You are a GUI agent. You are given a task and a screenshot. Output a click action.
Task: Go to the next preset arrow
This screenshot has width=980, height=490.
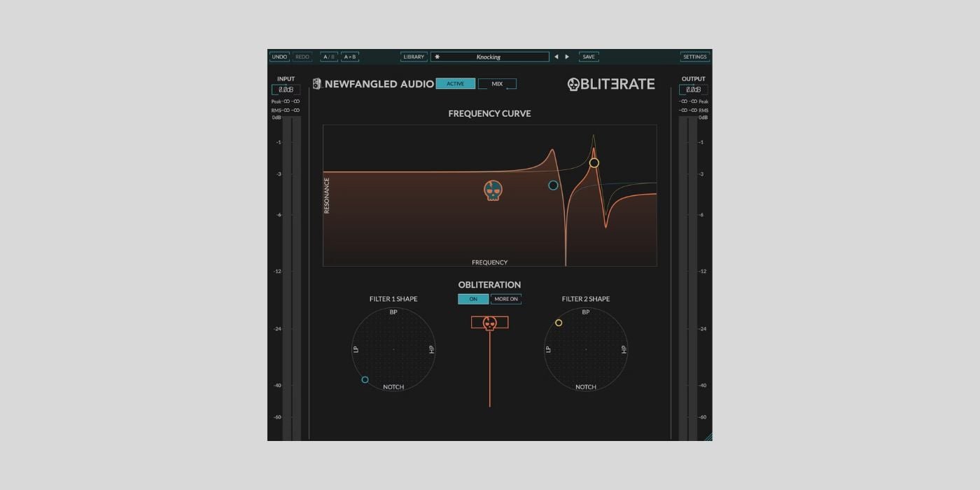pos(567,57)
